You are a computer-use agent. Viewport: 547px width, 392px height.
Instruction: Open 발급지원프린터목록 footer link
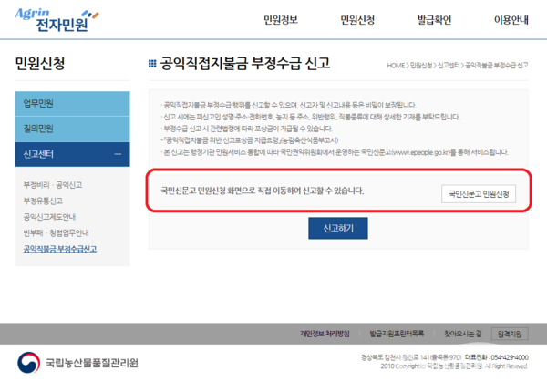tap(397, 334)
